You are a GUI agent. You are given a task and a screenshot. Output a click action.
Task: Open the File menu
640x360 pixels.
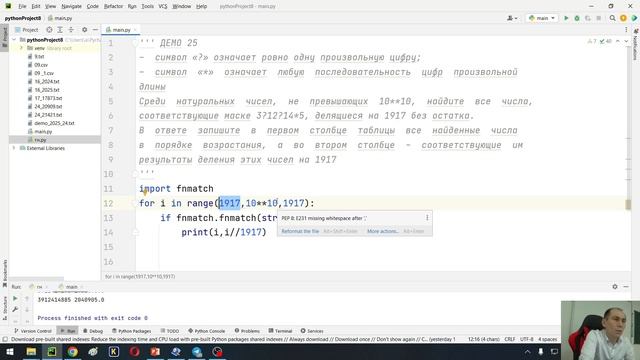tap(22, 6)
